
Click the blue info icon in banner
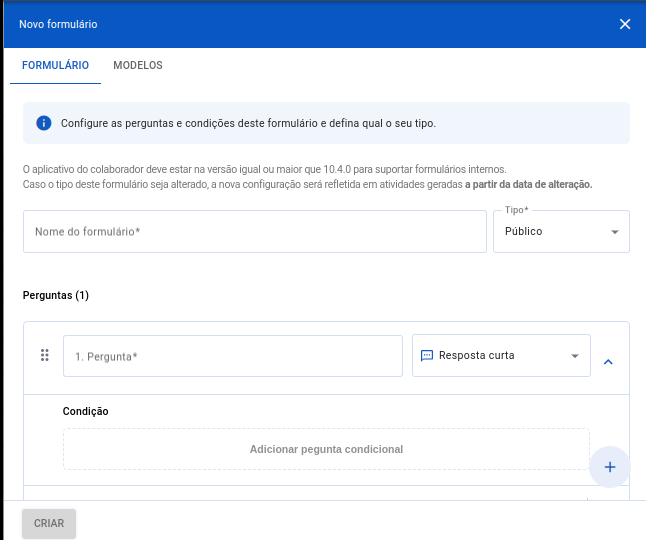(43, 123)
